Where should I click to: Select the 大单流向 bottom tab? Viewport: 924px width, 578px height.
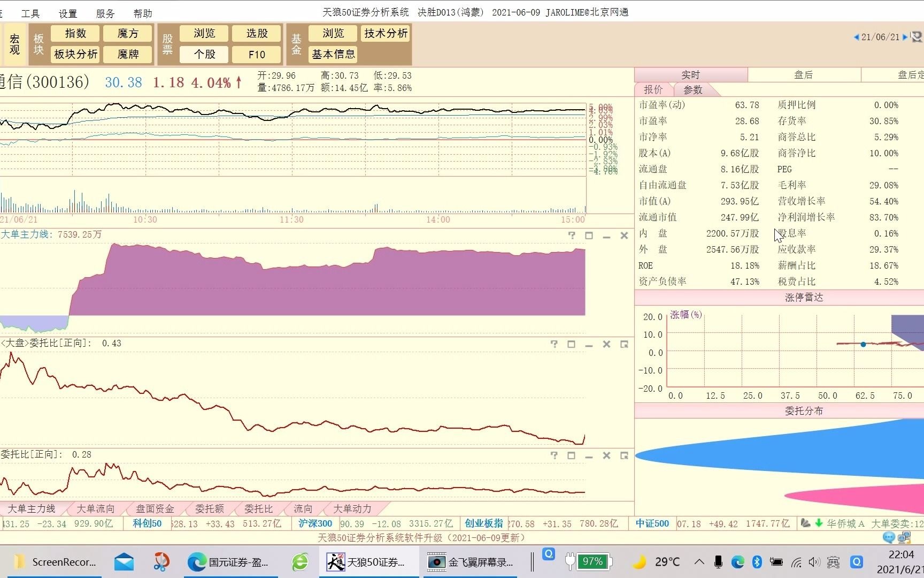pyautogui.click(x=96, y=508)
